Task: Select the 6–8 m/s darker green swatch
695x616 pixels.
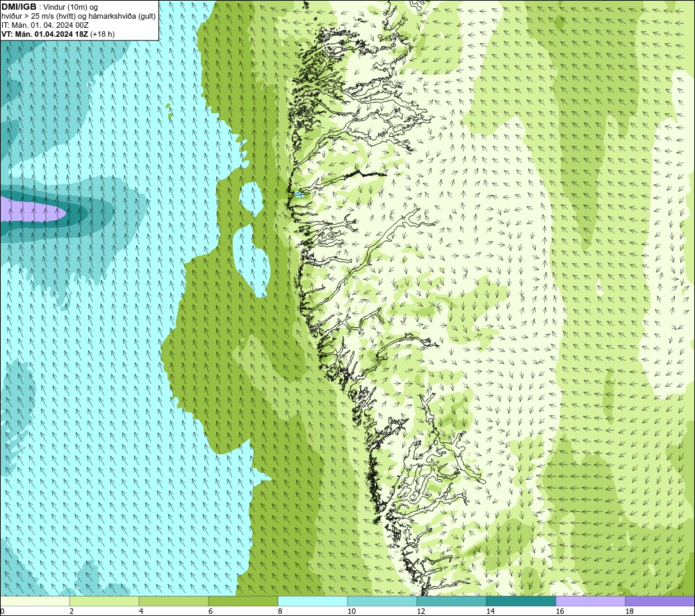Action: [243, 601]
